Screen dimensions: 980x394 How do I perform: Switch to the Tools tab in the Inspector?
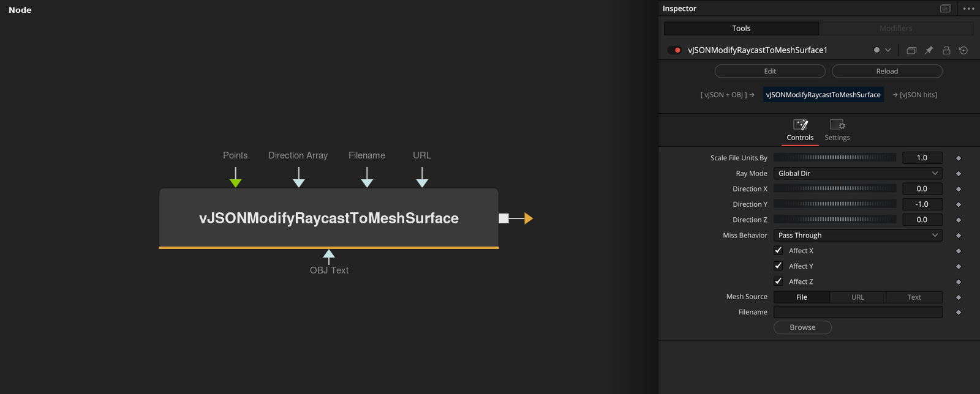click(x=741, y=28)
